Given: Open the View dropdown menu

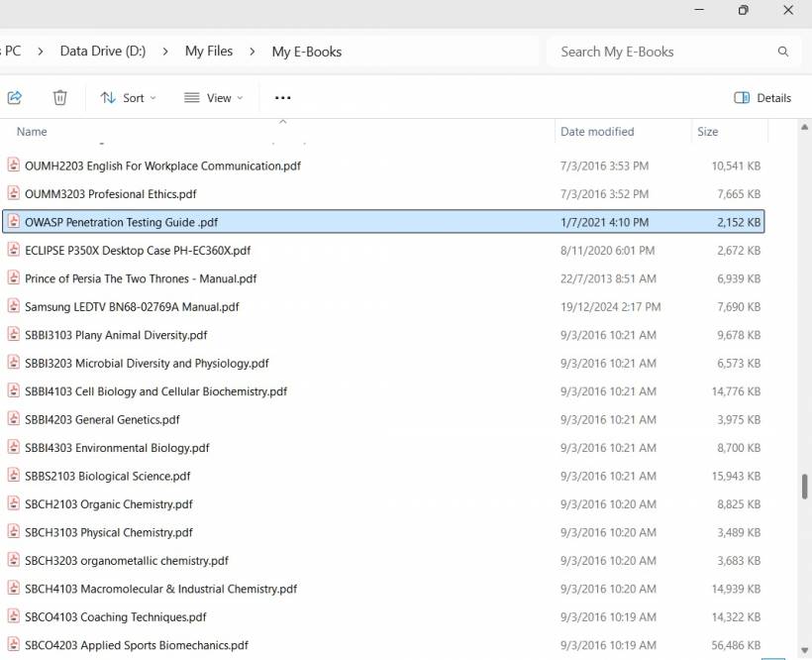Looking at the screenshot, I should tap(213, 98).
